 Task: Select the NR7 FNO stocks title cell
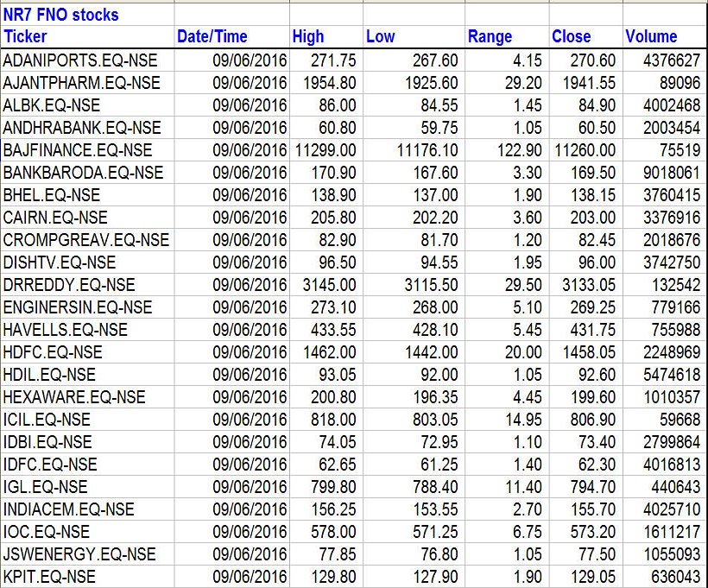[x=61, y=15]
